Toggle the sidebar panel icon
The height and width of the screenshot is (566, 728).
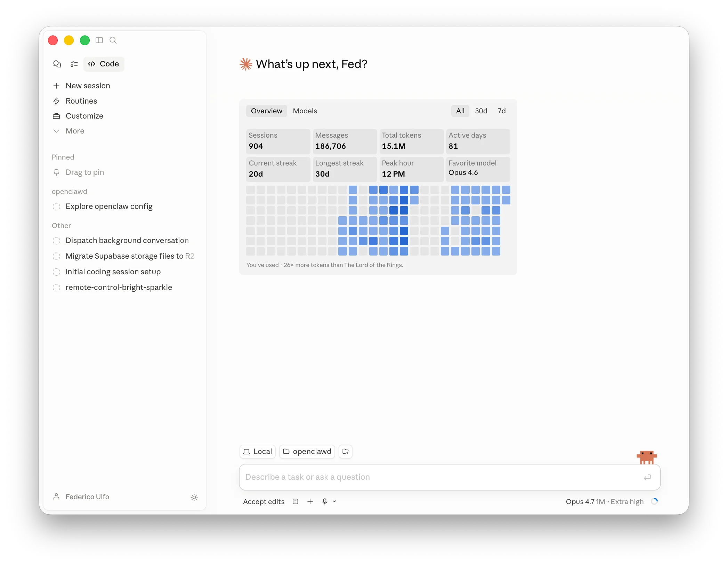tap(99, 40)
